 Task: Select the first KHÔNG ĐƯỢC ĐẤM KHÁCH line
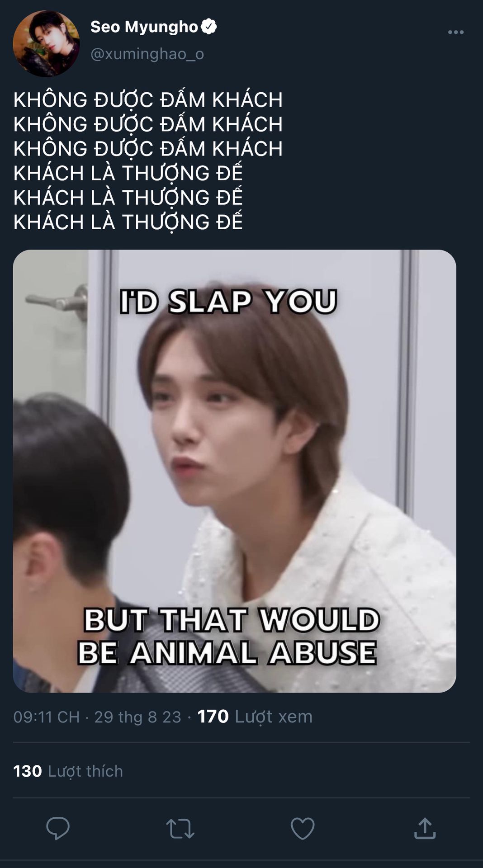click(148, 100)
